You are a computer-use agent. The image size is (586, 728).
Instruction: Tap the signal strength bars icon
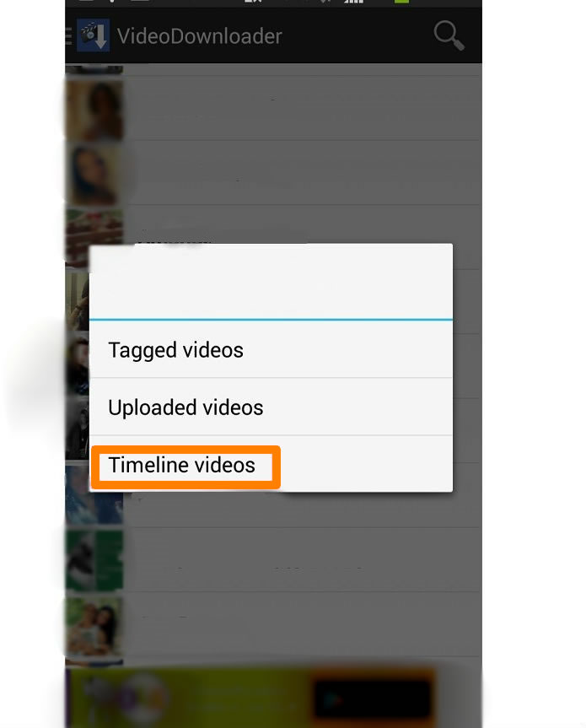pyautogui.click(x=353, y=2)
